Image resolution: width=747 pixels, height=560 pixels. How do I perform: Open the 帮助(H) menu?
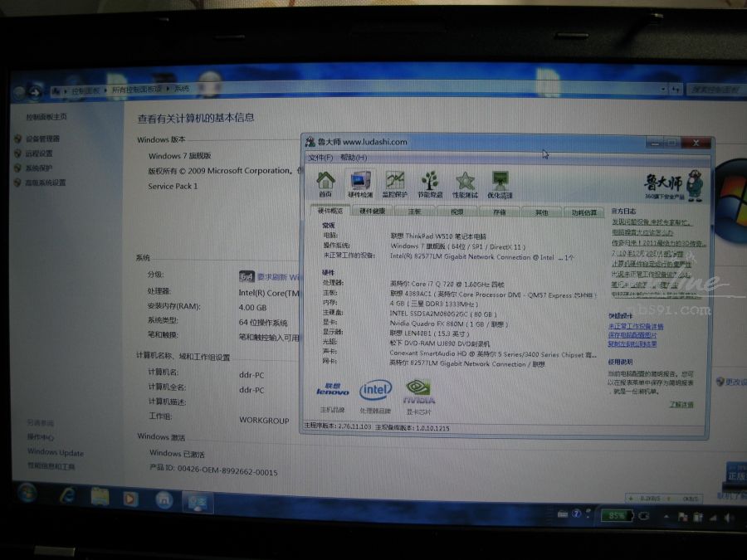pyautogui.click(x=353, y=157)
